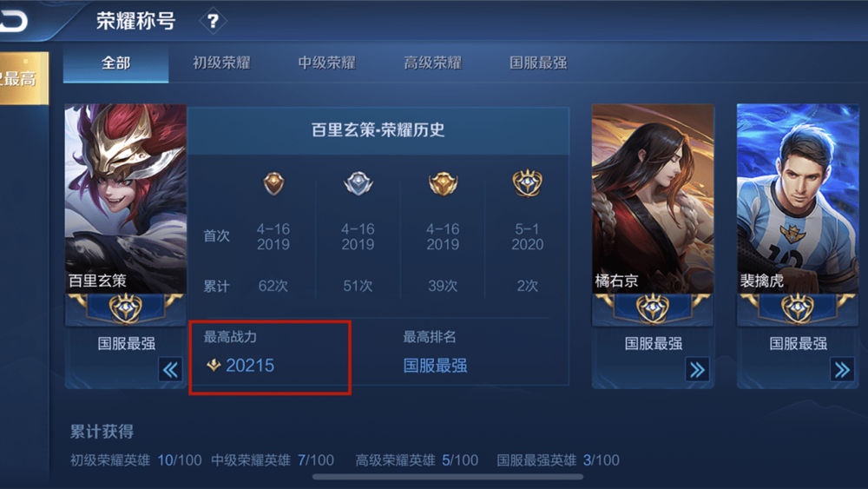Open the question mark help icon
This screenshot has width=868, height=489.
pos(213,22)
